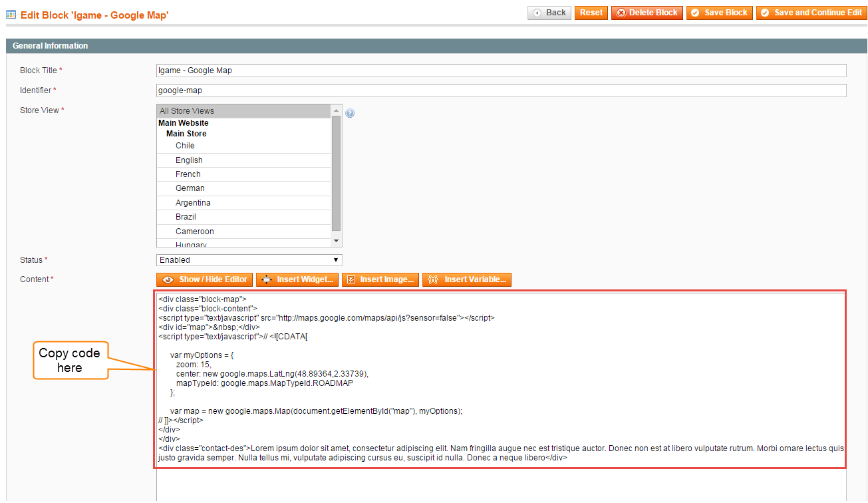Click the mapTypeId ROADMAP code line

click(265, 383)
